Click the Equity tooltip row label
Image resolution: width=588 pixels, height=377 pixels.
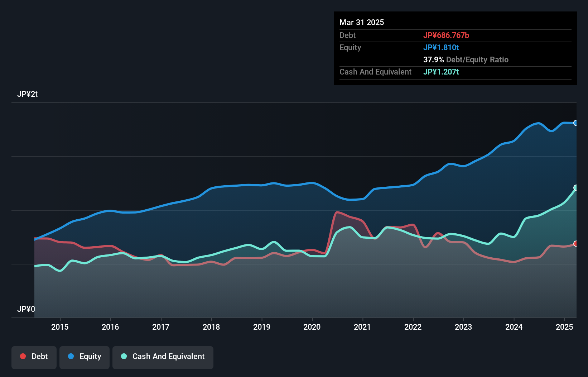(x=350, y=48)
